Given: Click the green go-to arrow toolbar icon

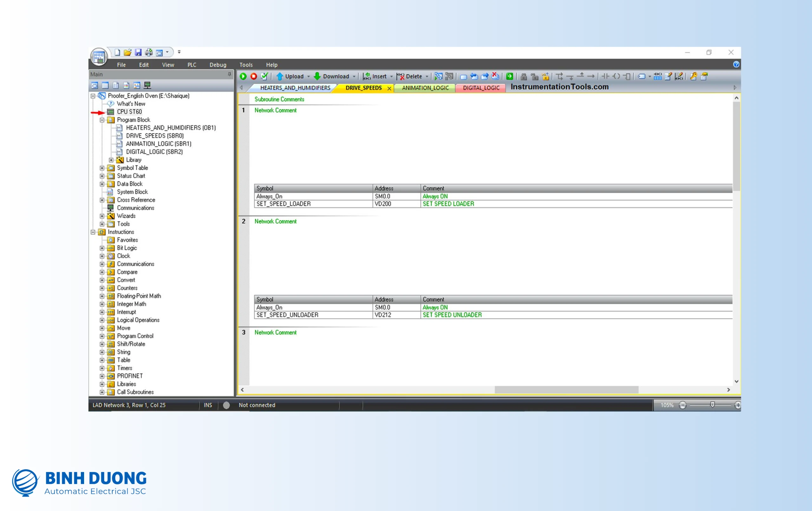Looking at the screenshot, I should click(x=509, y=76).
